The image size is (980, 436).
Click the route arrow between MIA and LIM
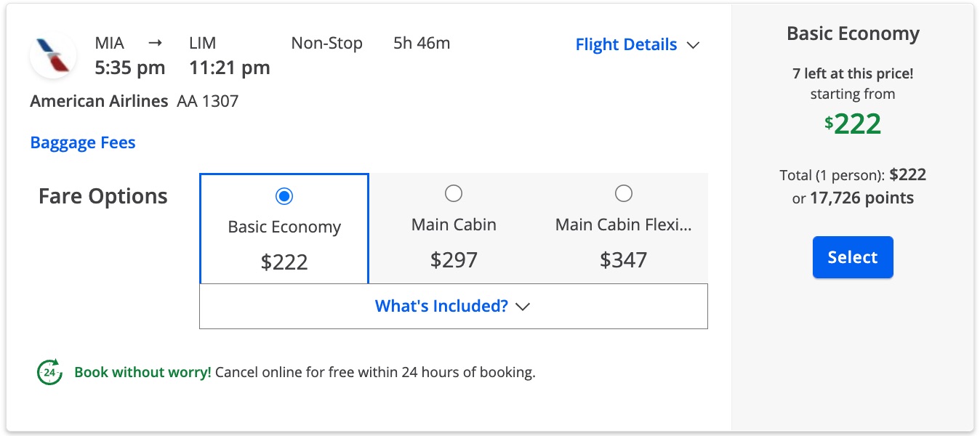click(x=156, y=43)
